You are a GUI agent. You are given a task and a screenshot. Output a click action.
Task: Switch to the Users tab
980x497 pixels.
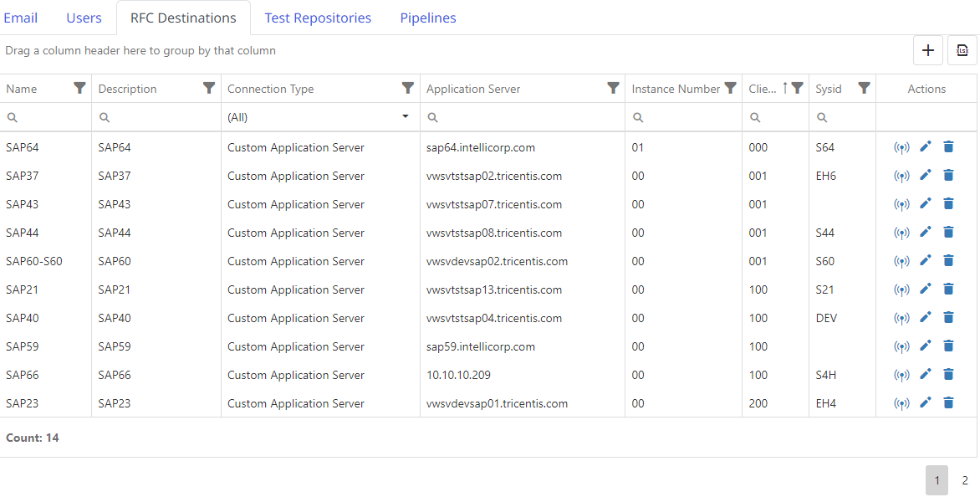(x=84, y=18)
